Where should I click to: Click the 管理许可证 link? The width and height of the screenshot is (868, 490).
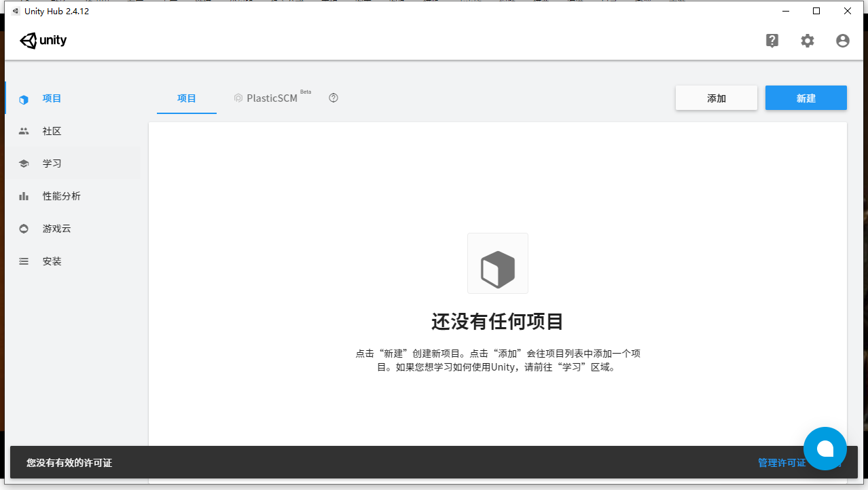click(782, 463)
